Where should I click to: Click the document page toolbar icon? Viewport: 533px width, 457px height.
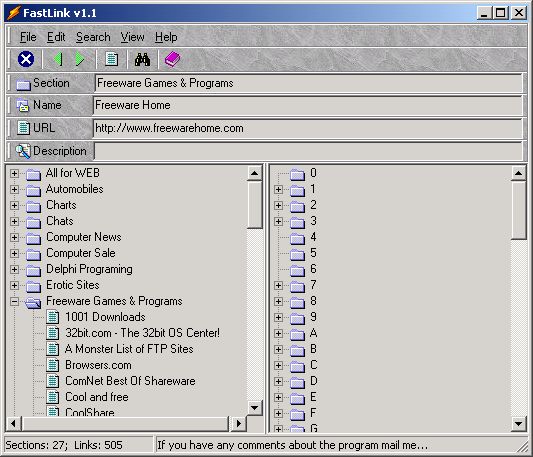tap(111, 59)
